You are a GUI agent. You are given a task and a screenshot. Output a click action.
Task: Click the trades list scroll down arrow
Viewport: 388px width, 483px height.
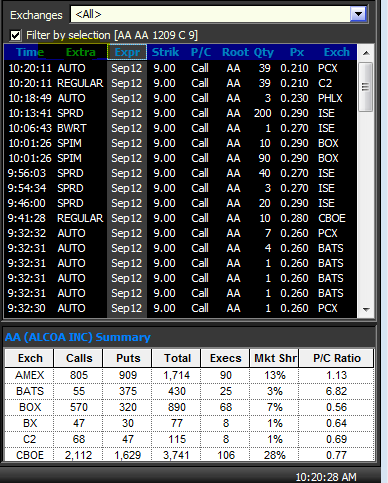click(366, 310)
